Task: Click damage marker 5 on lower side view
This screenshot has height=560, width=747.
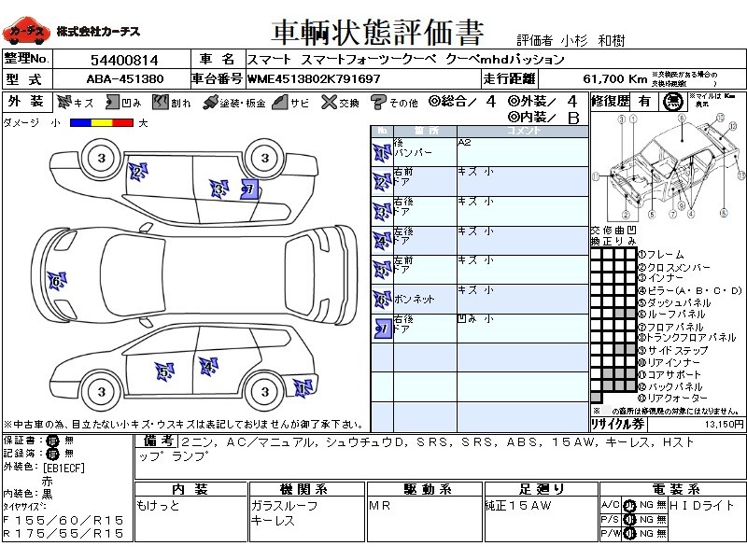Action: [x=164, y=371]
